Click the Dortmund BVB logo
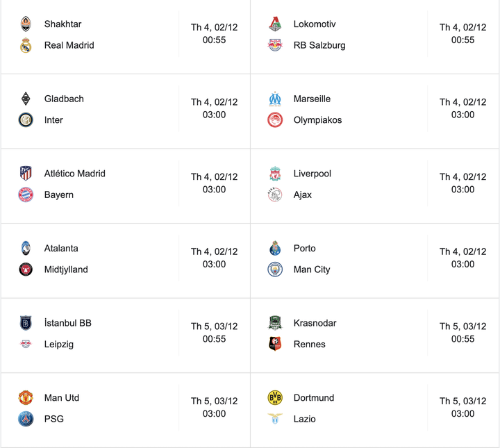500x448 pixels. click(275, 398)
